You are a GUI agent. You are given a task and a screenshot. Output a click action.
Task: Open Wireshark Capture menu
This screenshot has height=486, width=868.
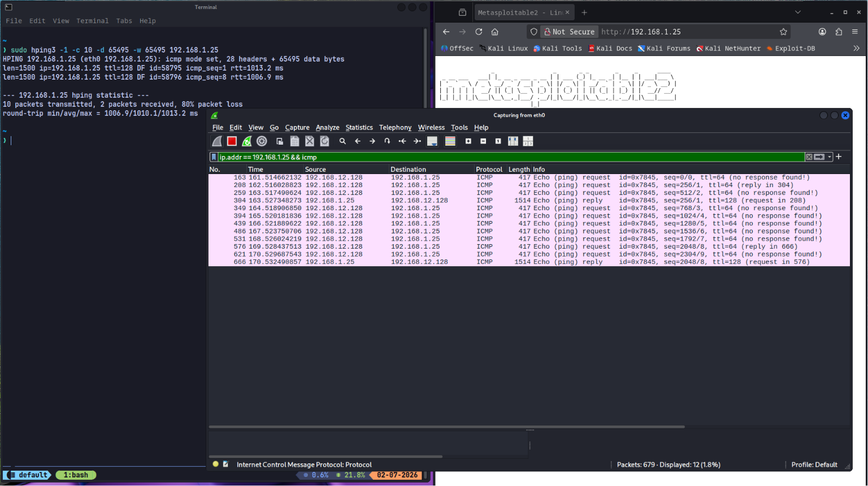(297, 128)
